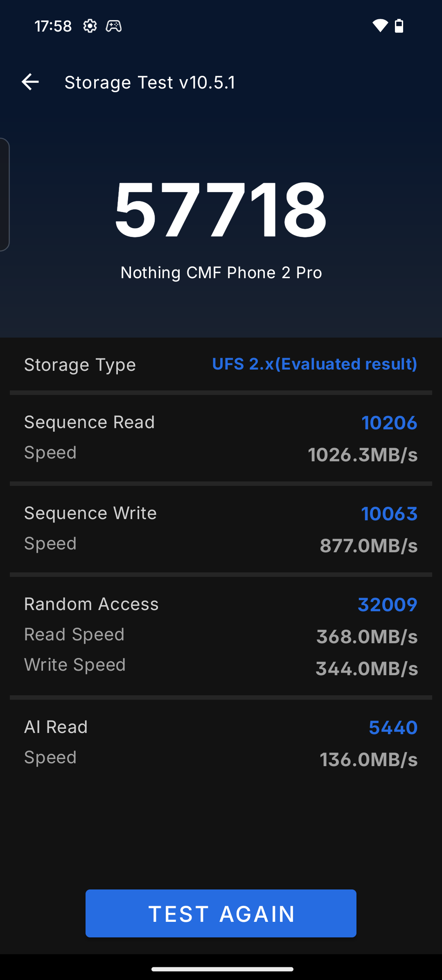Tap the Sequence Read score 10206
Image resolution: width=442 pixels, height=980 pixels.
(389, 423)
